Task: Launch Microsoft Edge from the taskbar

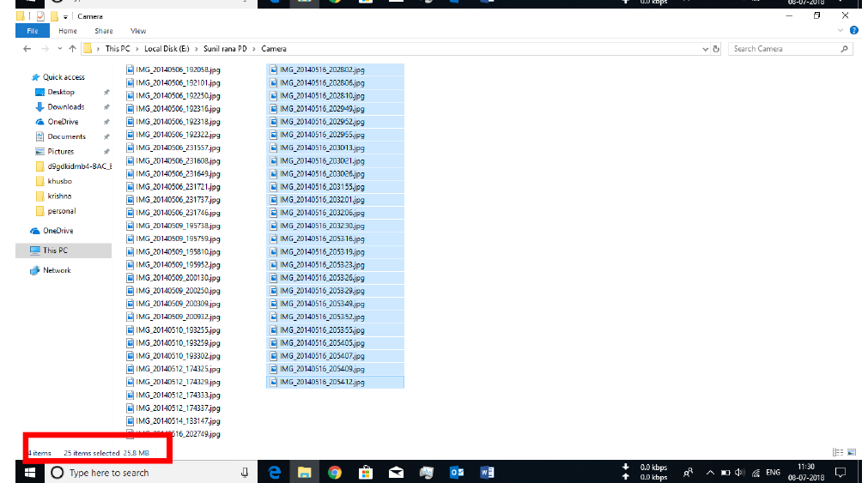Action: pos(275,473)
